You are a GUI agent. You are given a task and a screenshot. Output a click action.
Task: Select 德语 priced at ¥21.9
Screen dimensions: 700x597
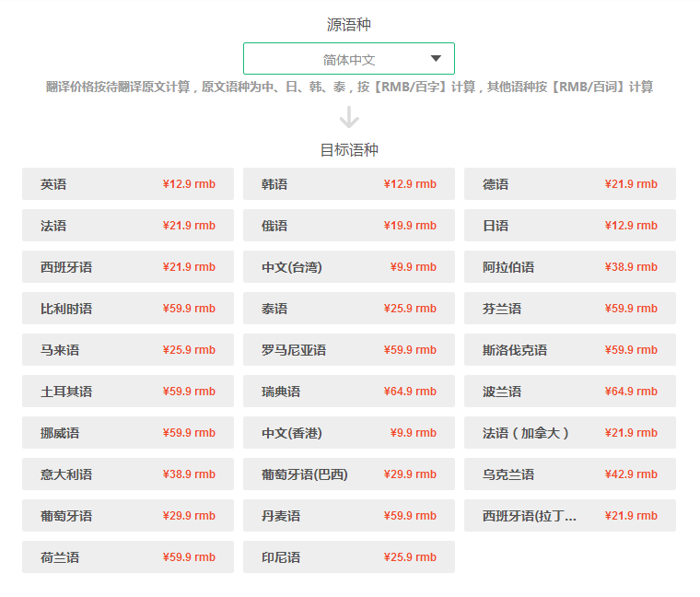(x=569, y=184)
